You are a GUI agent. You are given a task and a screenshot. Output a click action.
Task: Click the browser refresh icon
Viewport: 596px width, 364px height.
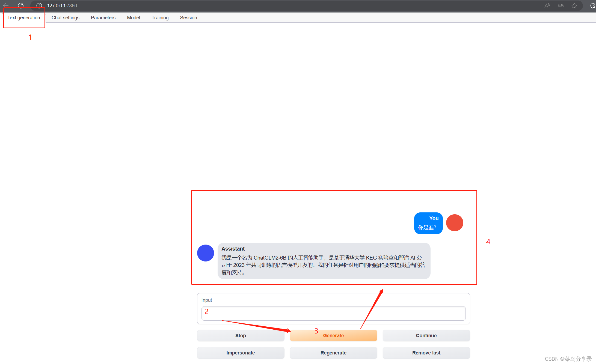click(x=20, y=5)
